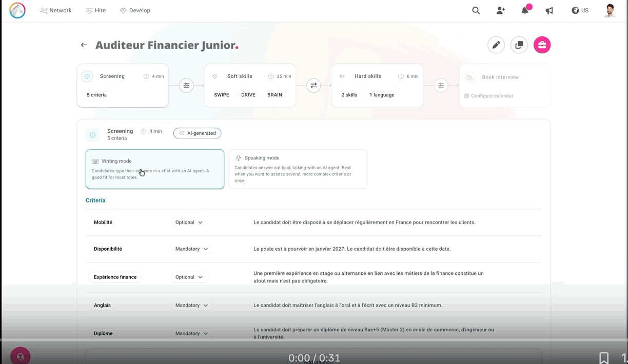Click the DRIVE chip
The height and width of the screenshot is (364, 628).
tap(248, 95)
